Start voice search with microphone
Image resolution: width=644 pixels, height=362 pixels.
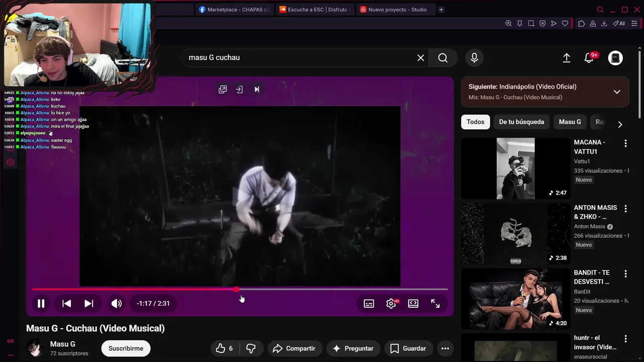pos(474,58)
